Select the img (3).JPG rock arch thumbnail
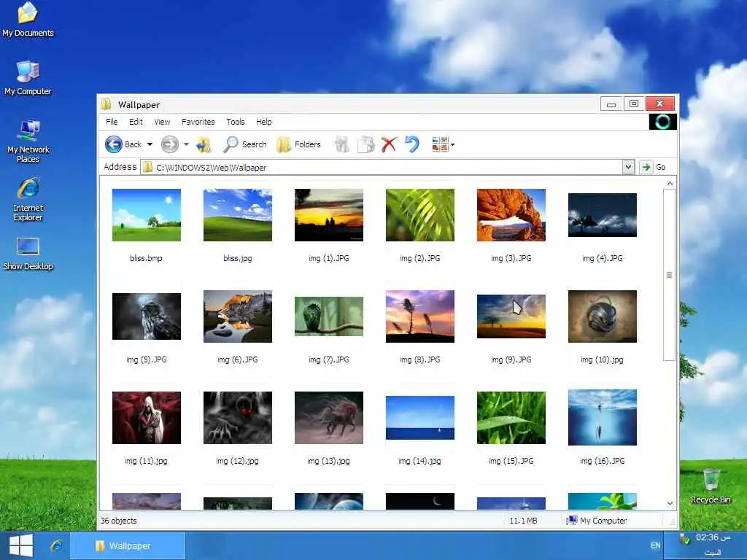This screenshot has width=747, height=560. tap(511, 215)
